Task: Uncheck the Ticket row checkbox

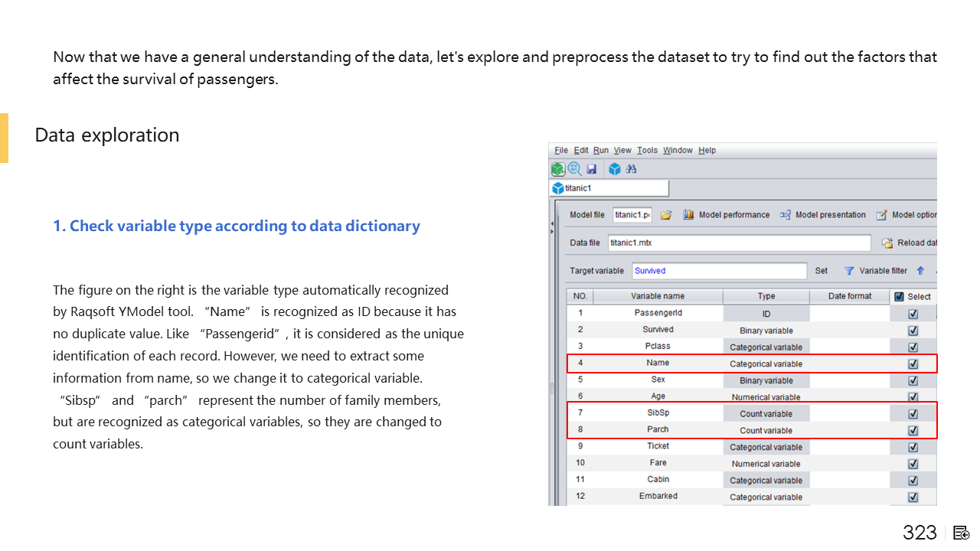Action: 913,447
